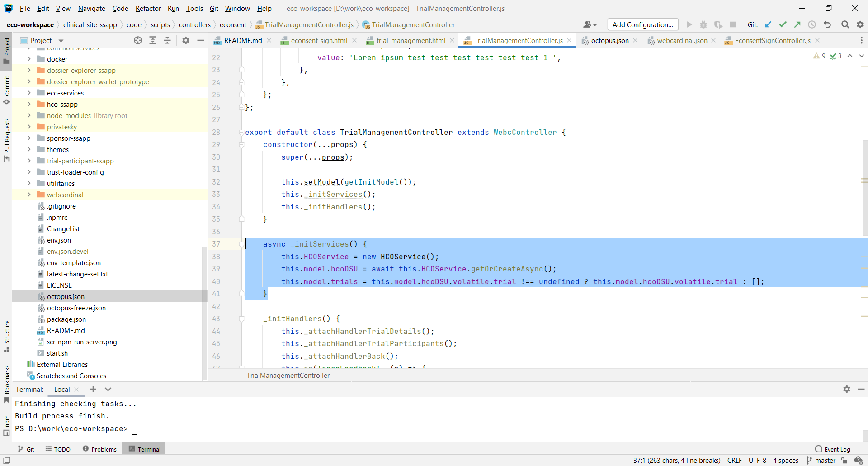
Task: Switch to octopus.json editor tab
Action: [609, 40]
